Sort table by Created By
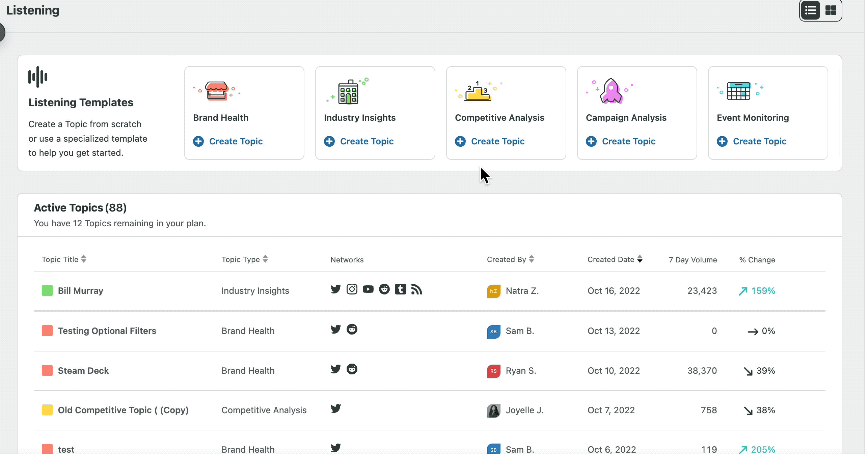Viewport: 868px width, 454px height. click(511, 259)
